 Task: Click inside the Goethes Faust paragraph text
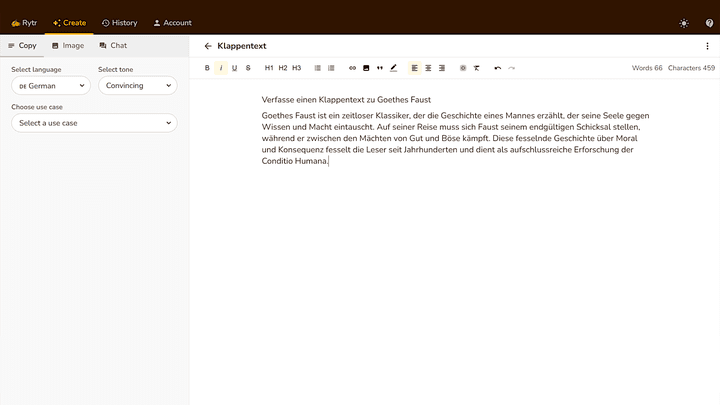(455, 138)
